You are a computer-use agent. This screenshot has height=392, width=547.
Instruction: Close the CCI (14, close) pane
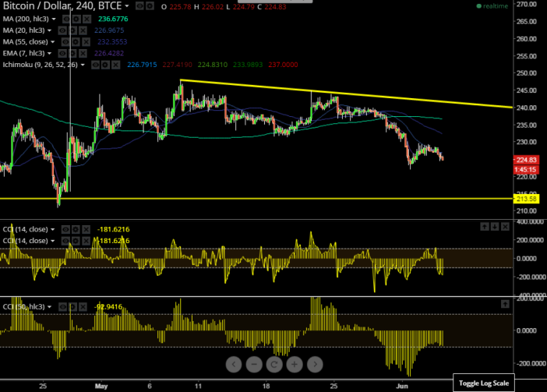coord(505,227)
